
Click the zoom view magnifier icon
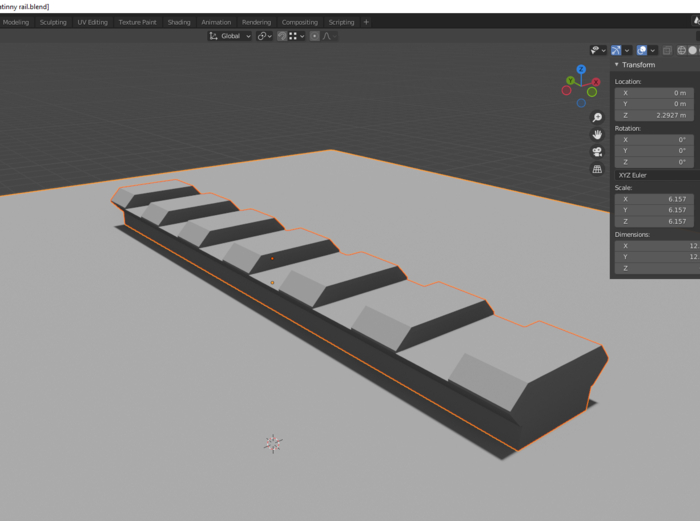[x=597, y=117]
